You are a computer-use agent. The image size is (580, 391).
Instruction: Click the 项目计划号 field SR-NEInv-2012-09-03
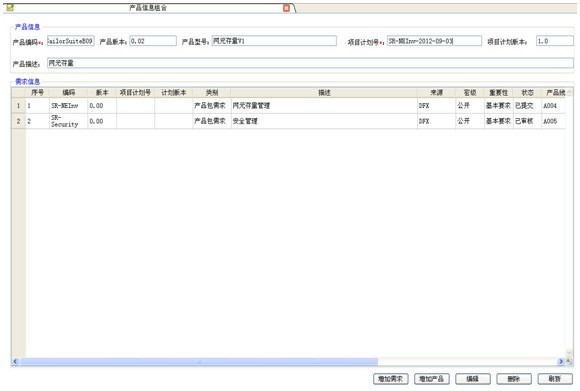[x=434, y=41]
